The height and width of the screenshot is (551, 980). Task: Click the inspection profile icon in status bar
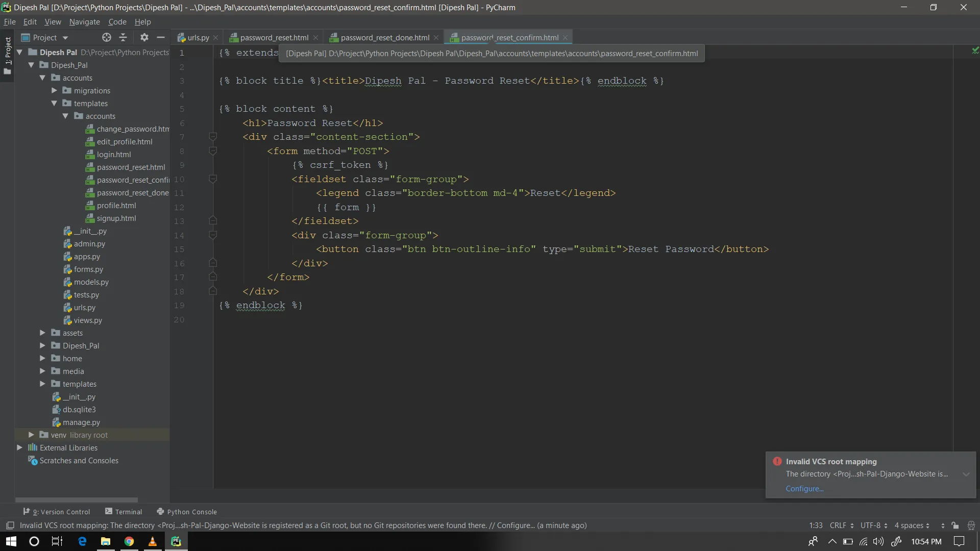[971, 525]
